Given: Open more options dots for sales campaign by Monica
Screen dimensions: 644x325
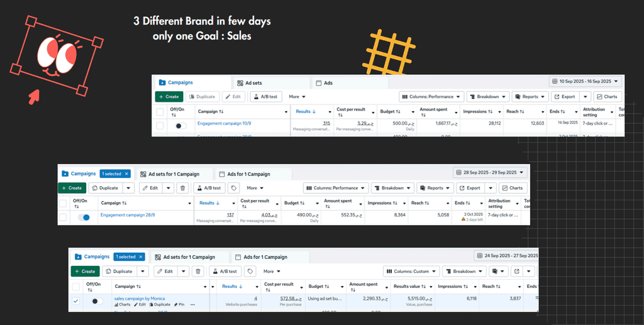Looking at the screenshot, I should tap(192, 304).
